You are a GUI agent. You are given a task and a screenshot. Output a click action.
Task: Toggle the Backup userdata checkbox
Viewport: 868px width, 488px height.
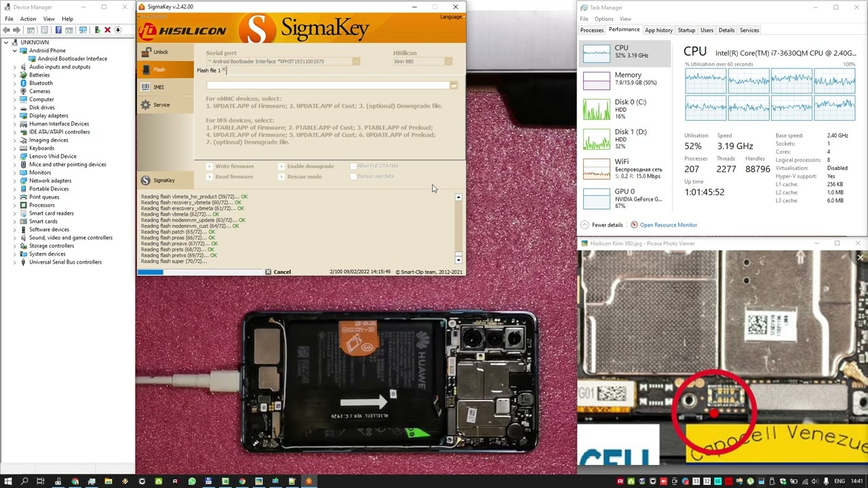[353, 177]
